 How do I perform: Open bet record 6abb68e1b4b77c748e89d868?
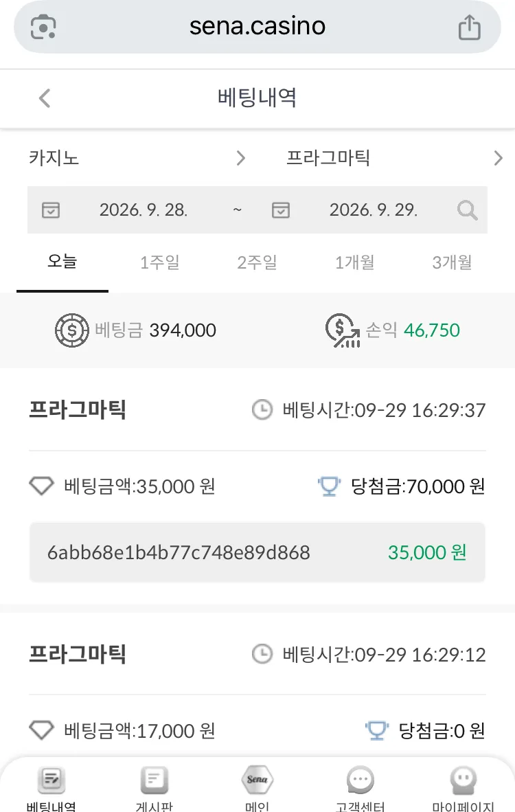pyautogui.click(x=257, y=552)
